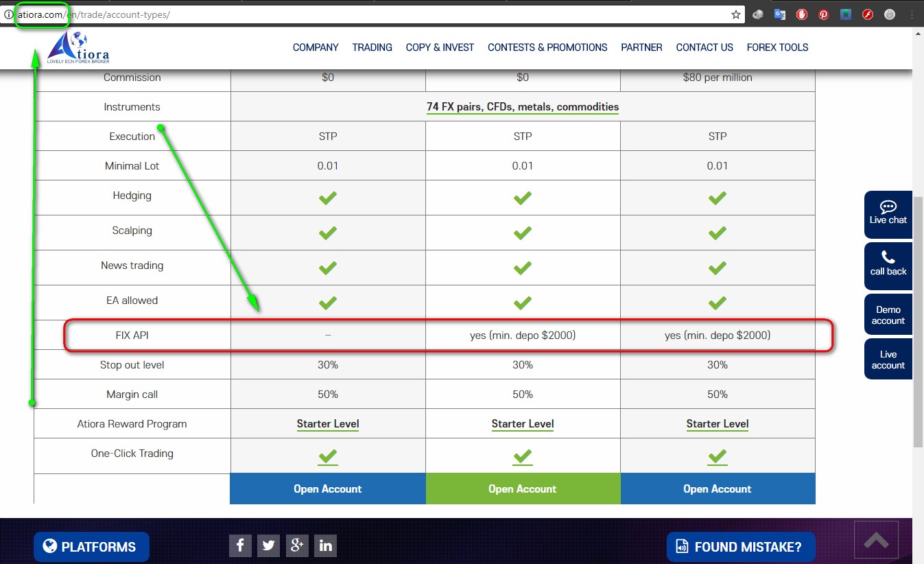Click the grey globe extension icon
The image size is (924, 564).
coord(758,14)
